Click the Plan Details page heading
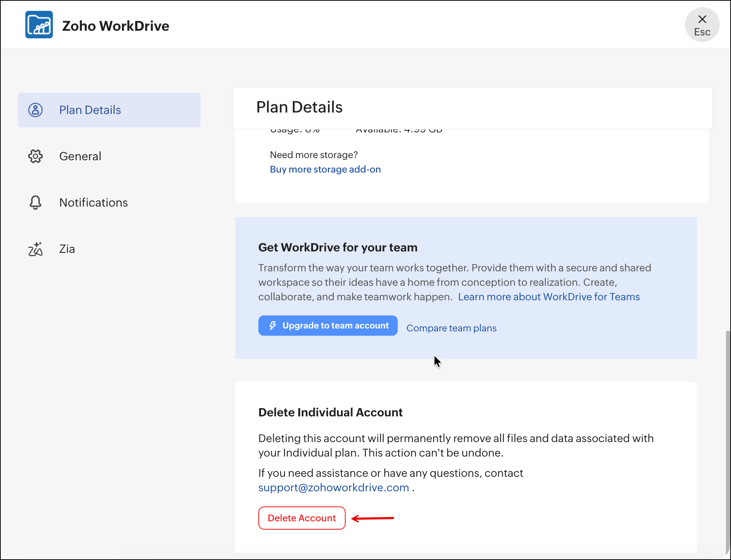This screenshot has width=731, height=560. (299, 107)
